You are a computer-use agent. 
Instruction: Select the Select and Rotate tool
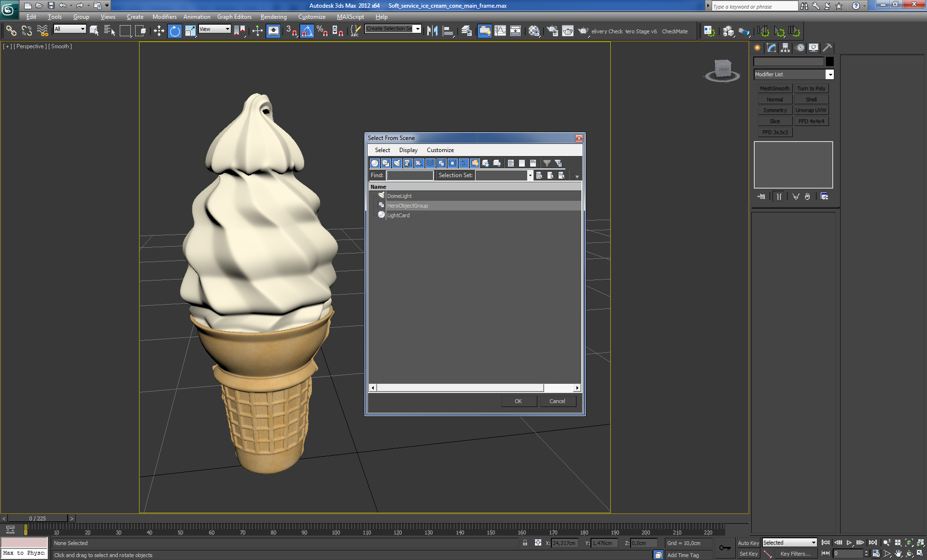175,30
